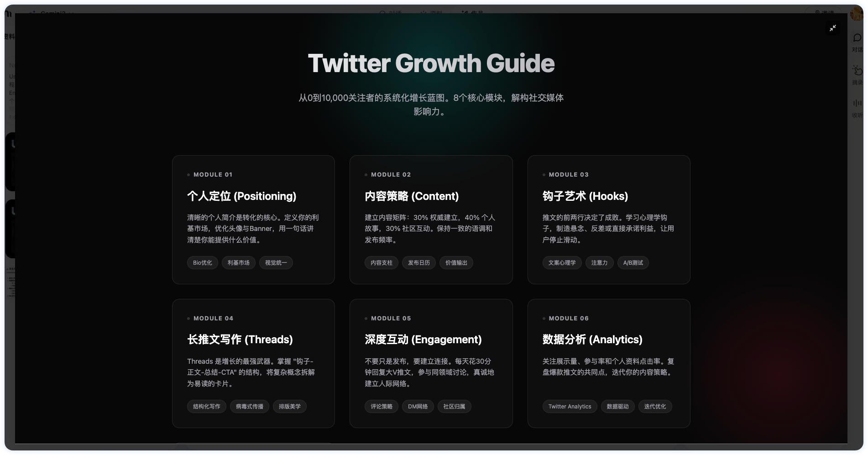Click the description starting with 建立内容矩阵
868x455 pixels.
pos(430,229)
